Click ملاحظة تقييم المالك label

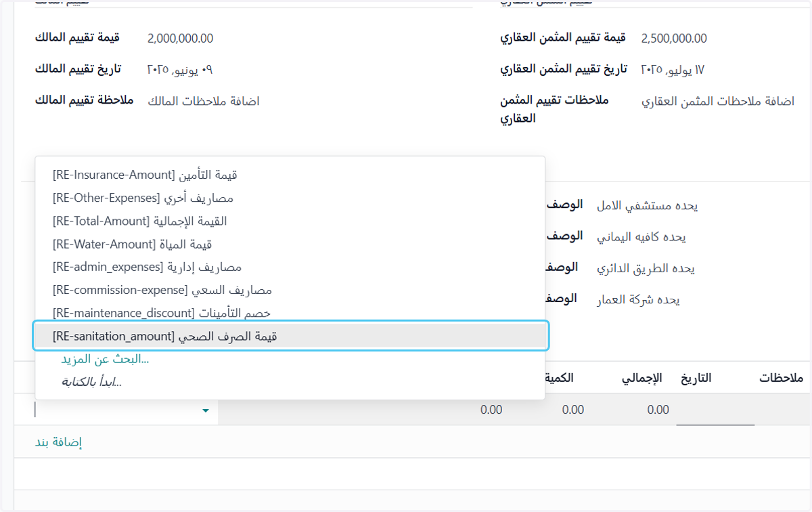[84, 100]
